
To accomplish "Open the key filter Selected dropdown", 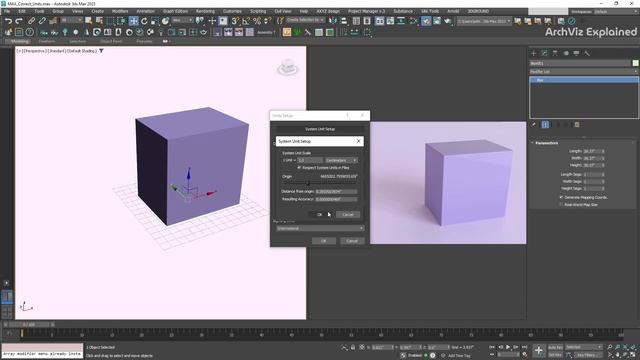I will pos(583,347).
